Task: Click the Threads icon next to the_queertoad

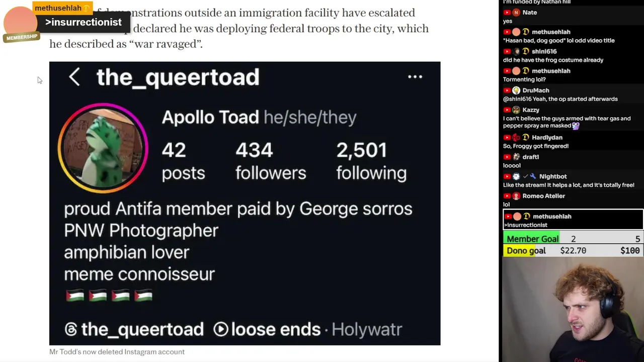Action: 71,329
